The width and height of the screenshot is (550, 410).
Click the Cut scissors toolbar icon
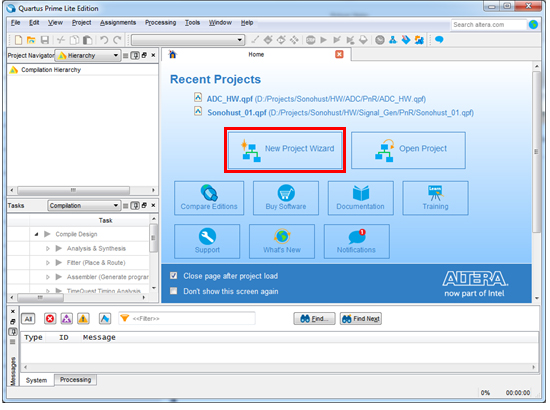[61, 40]
